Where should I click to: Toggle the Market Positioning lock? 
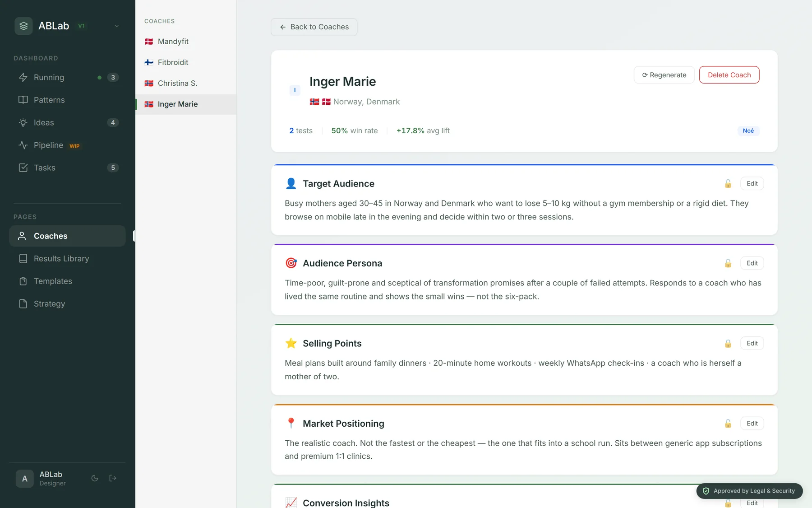(x=728, y=424)
